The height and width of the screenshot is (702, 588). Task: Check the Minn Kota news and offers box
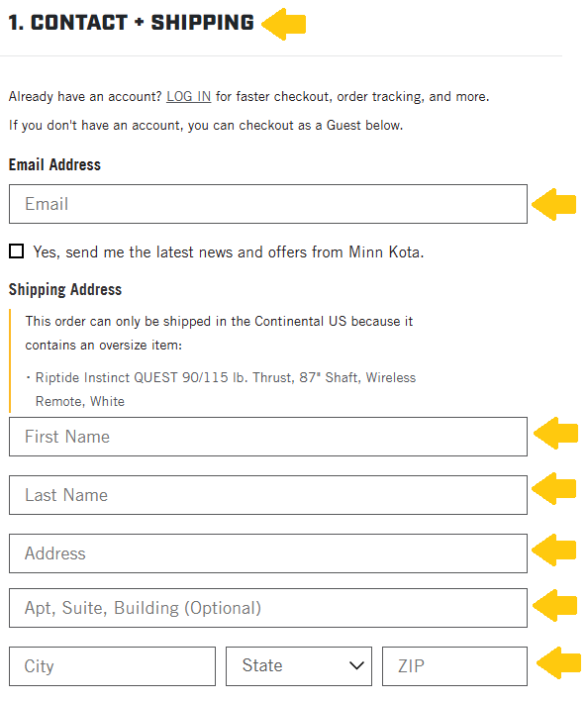17,251
